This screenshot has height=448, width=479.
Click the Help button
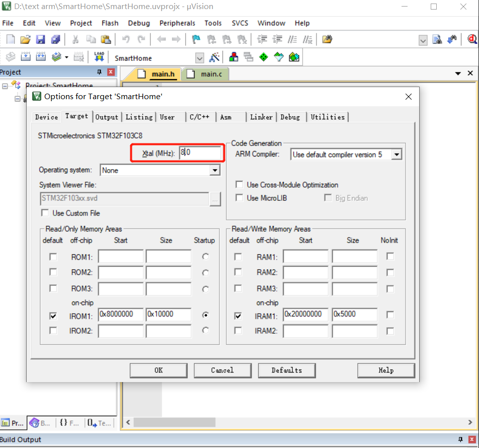pyautogui.click(x=386, y=370)
